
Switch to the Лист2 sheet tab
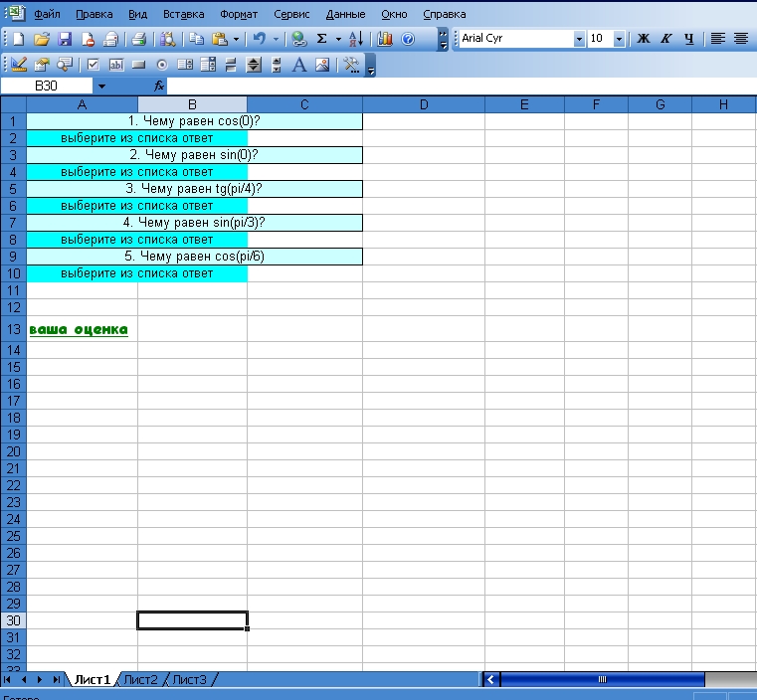(140, 680)
